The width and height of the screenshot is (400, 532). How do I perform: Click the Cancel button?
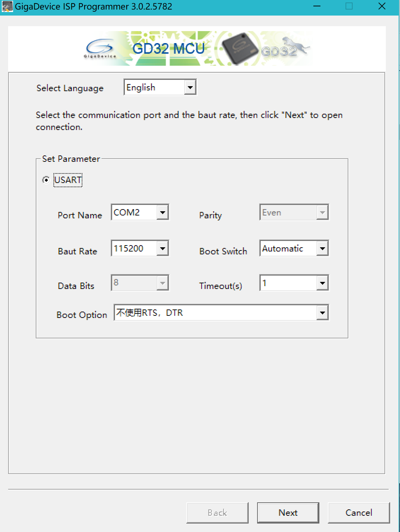[359, 513]
